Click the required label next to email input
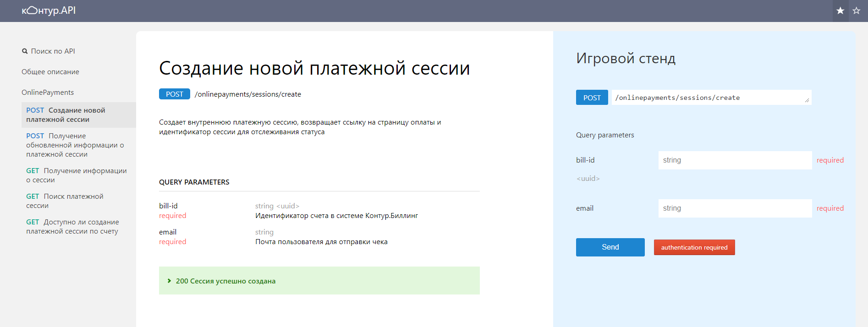868x327 pixels. tap(830, 208)
